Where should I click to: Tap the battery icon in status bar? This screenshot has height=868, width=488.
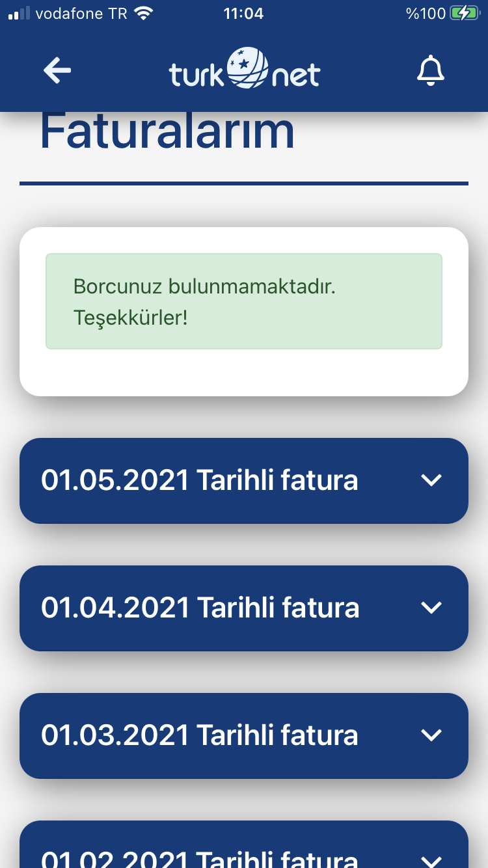pos(464,13)
